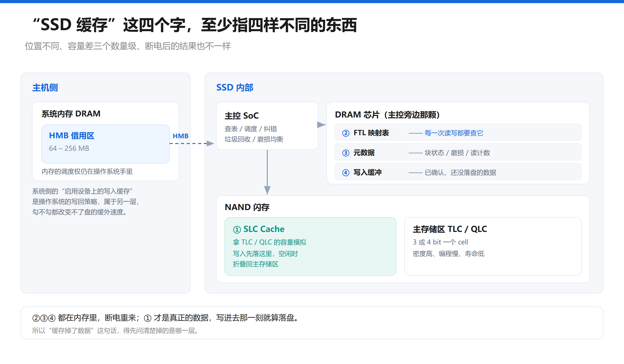
Task: Click the SLC Cache green title
Action: click(x=264, y=229)
